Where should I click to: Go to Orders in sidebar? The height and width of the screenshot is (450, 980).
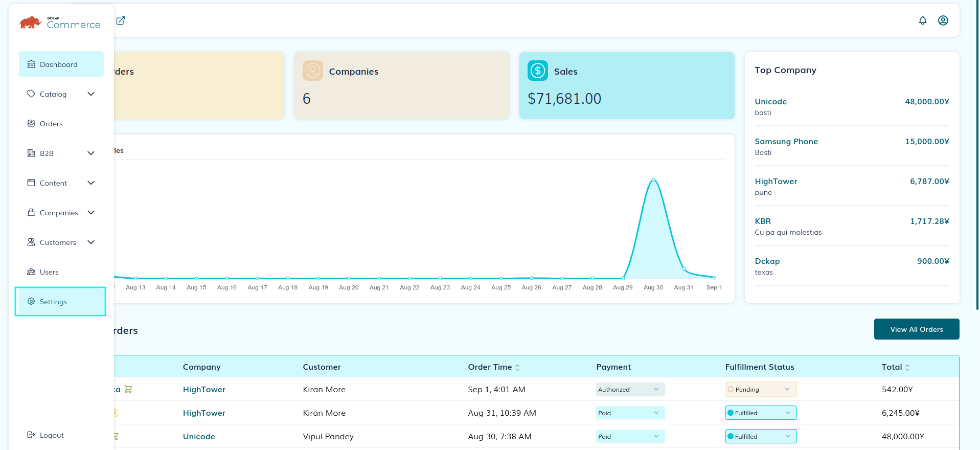point(51,124)
